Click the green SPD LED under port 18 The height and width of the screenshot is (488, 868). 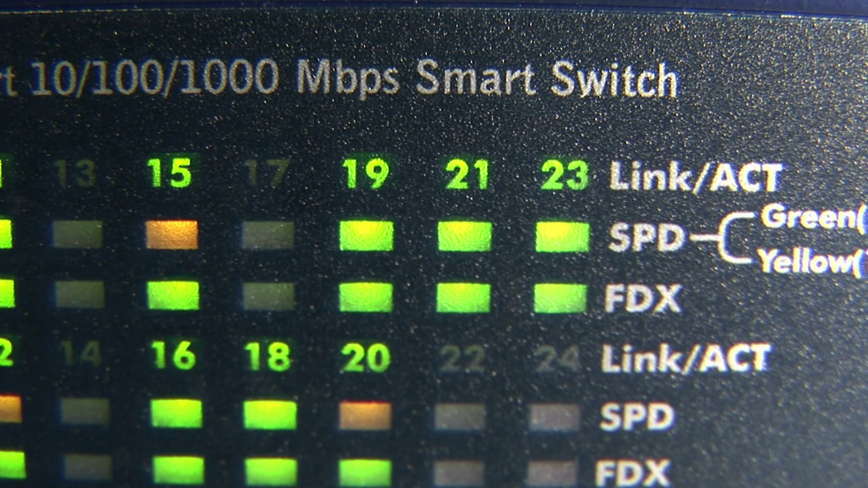tap(270, 414)
